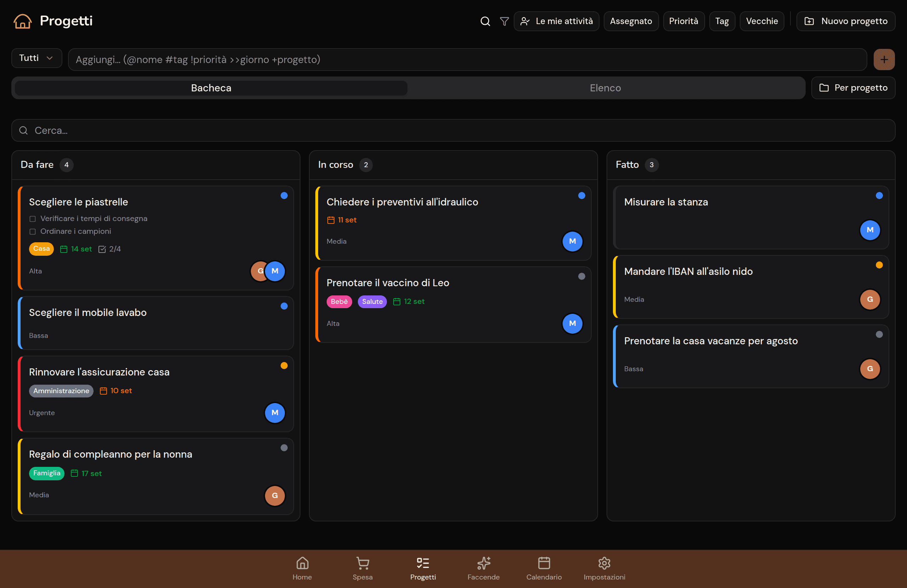This screenshot has width=907, height=588.
Task: Open Mandare l'IBAN all'asilo nido task
Action: (x=751, y=287)
